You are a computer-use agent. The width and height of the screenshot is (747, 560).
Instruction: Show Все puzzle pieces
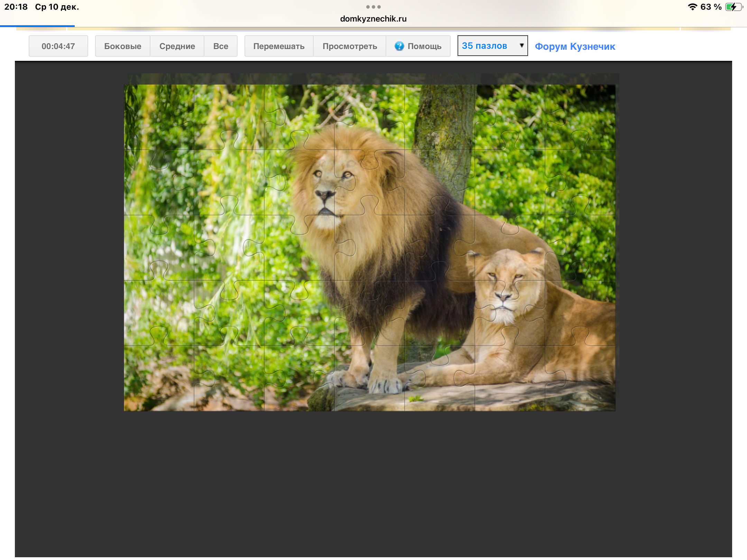221,46
